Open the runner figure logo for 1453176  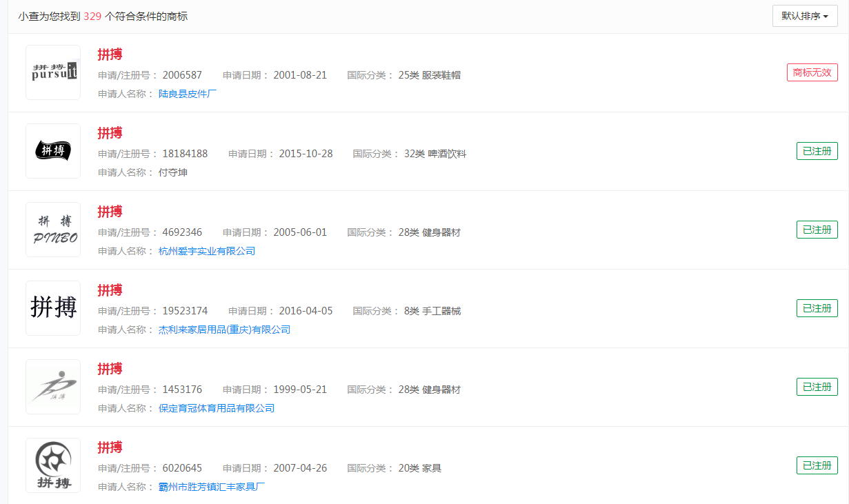53,387
